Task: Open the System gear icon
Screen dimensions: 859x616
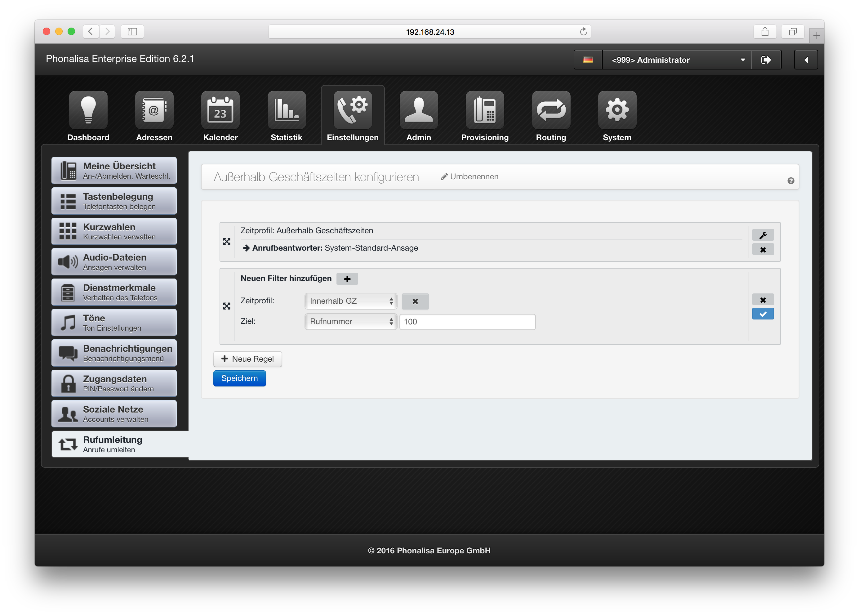Action: (617, 110)
